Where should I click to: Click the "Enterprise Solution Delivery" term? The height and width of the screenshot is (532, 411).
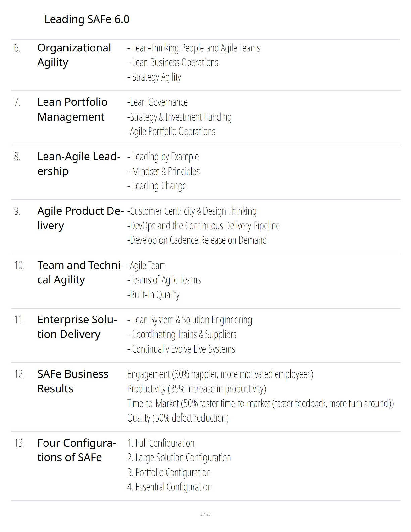tap(77, 327)
